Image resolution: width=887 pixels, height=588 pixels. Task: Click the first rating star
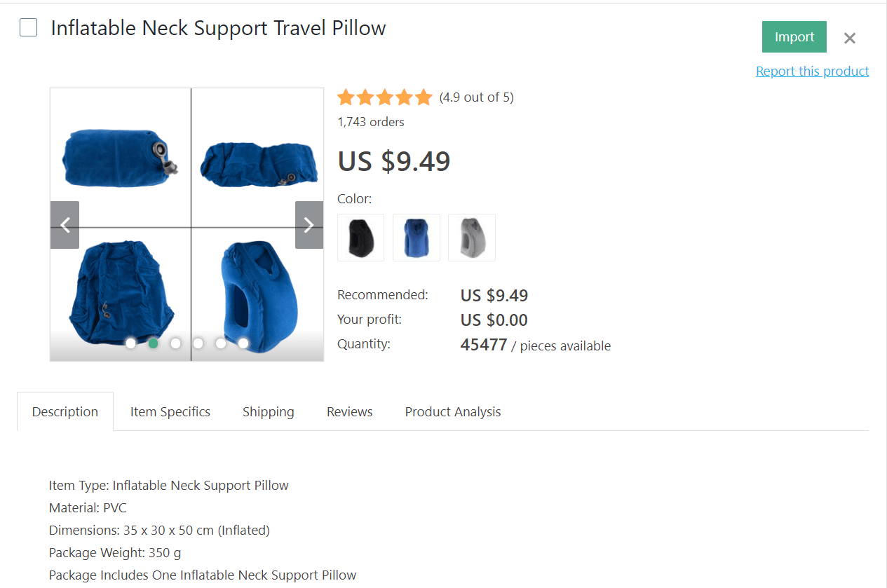346,97
